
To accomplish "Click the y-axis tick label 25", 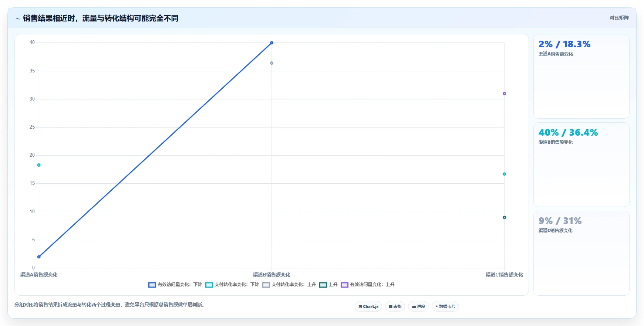I will [32, 127].
